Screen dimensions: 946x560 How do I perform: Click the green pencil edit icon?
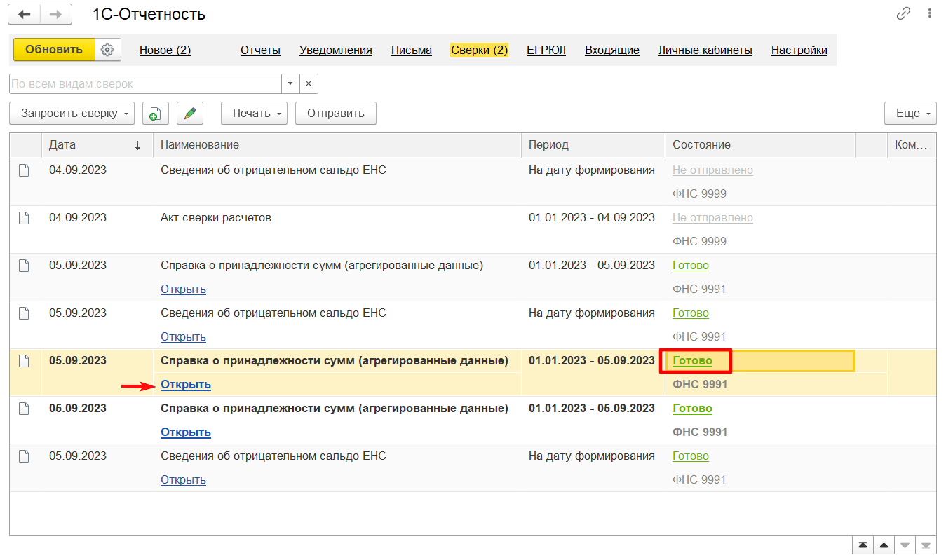189,114
